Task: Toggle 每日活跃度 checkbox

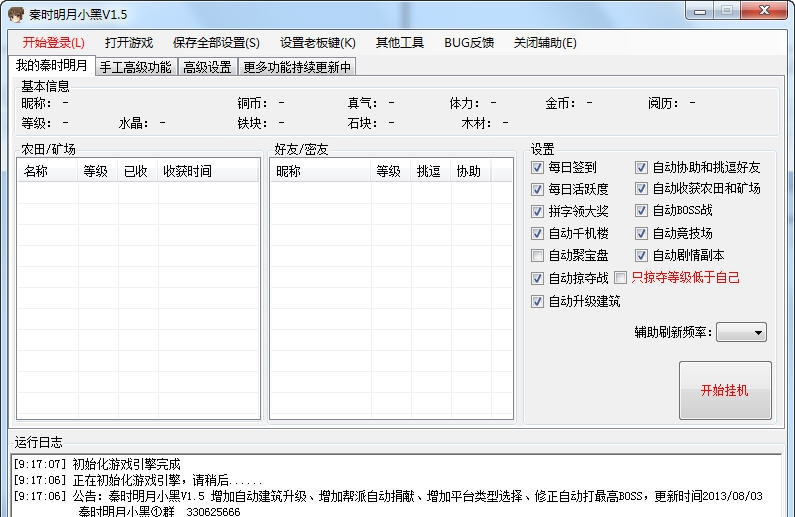Action: 537,189
